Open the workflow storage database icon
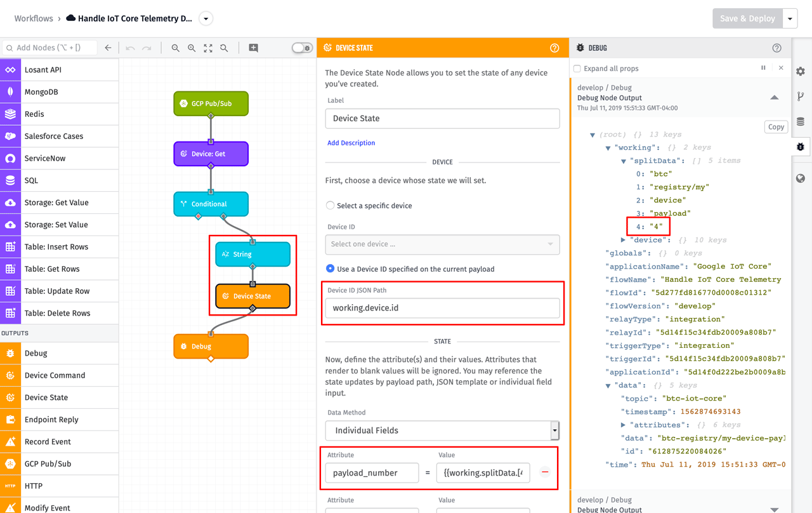This screenshot has width=812, height=513. [800, 121]
